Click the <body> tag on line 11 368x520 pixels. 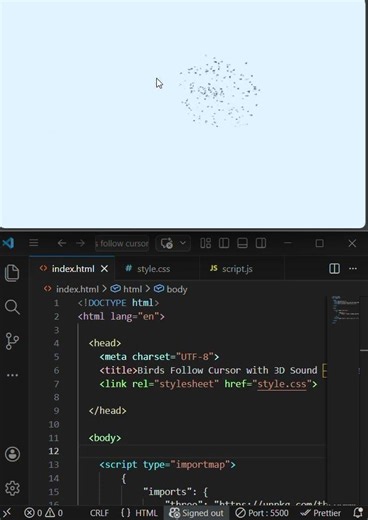pos(105,438)
